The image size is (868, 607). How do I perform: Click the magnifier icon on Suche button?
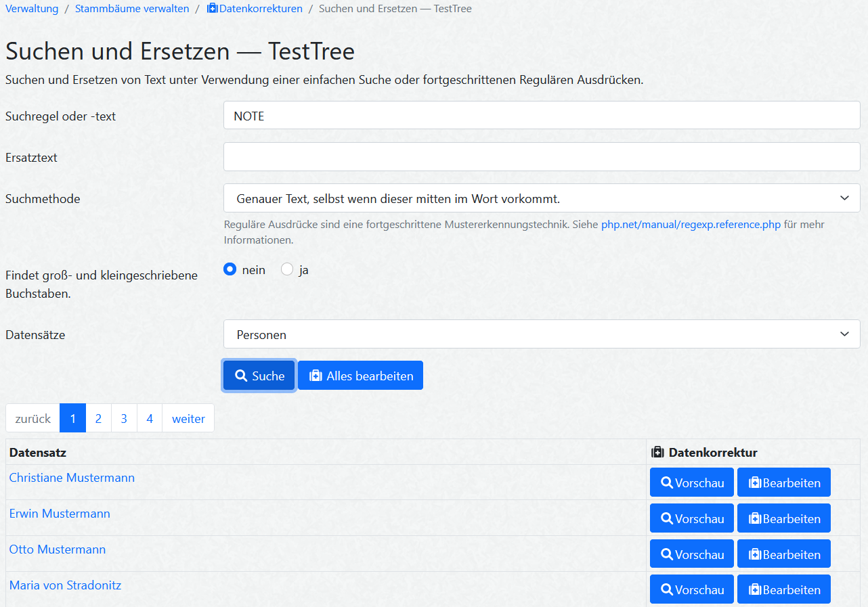pyautogui.click(x=241, y=376)
